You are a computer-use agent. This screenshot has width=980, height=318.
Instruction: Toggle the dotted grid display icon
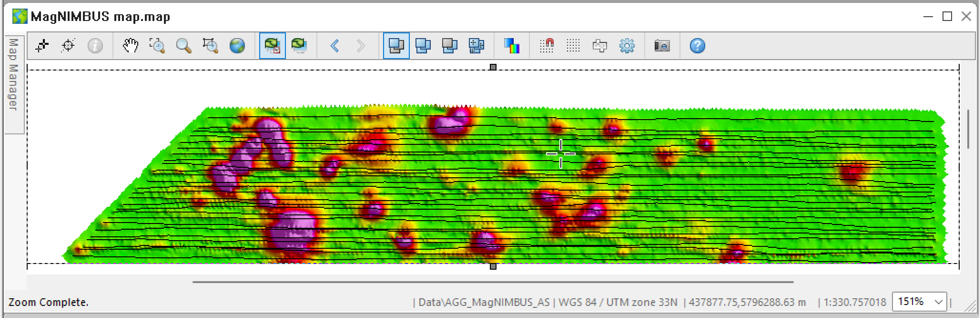[x=573, y=46]
